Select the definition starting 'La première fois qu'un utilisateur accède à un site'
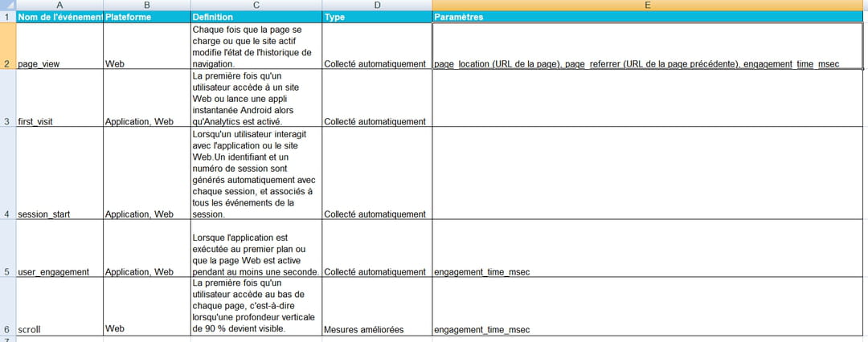The width and height of the screenshot is (868, 342). (x=256, y=98)
